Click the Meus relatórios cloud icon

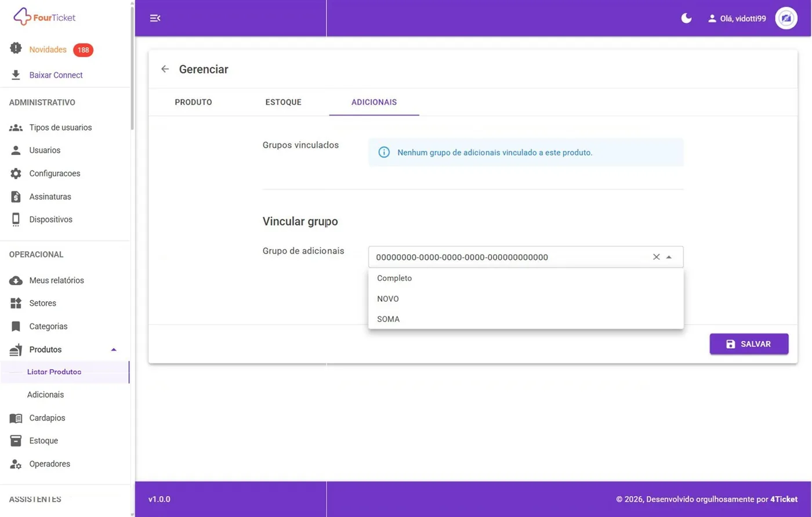pyautogui.click(x=16, y=281)
